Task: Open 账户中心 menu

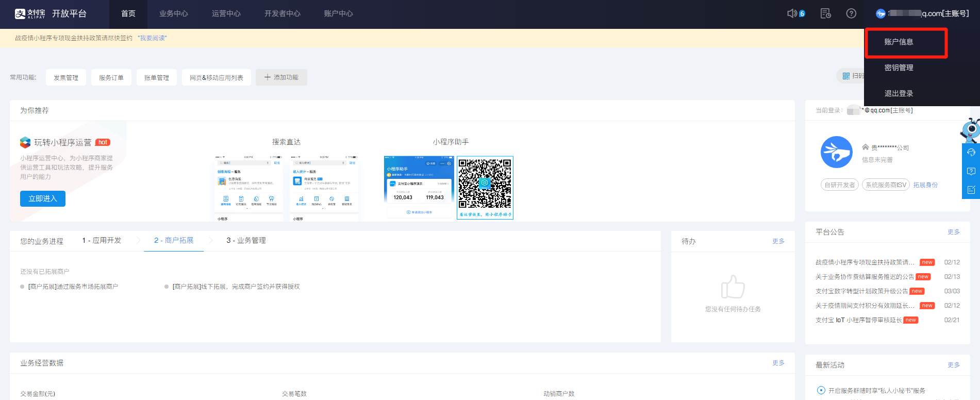Action: [x=339, y=14]
